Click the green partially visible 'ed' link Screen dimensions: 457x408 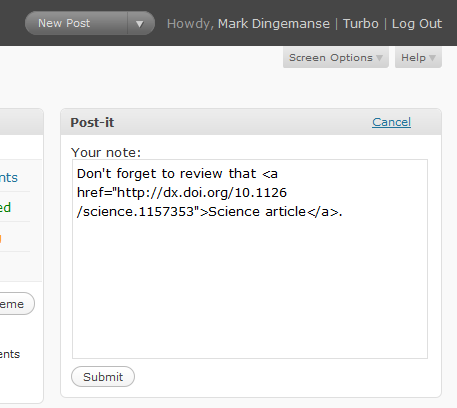[5, 207]
